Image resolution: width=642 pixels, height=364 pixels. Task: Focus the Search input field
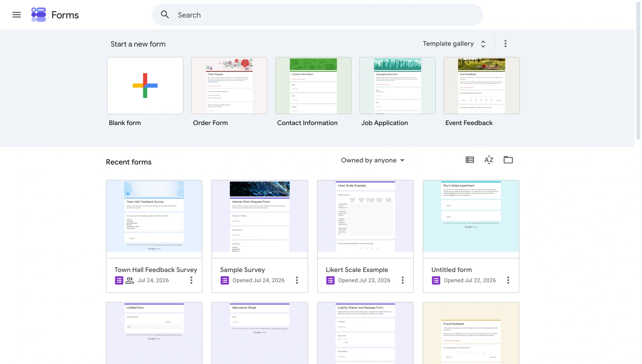[x=317, y=15]
